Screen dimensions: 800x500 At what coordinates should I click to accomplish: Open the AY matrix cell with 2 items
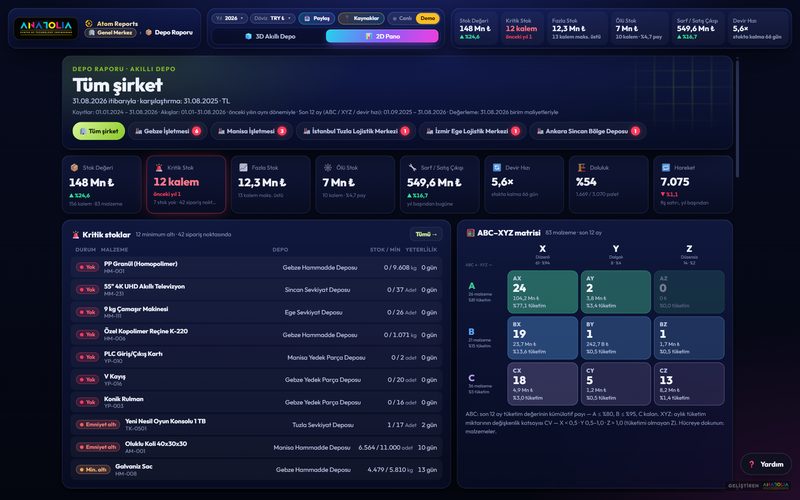pyautogui.click(x=616, y=292)
